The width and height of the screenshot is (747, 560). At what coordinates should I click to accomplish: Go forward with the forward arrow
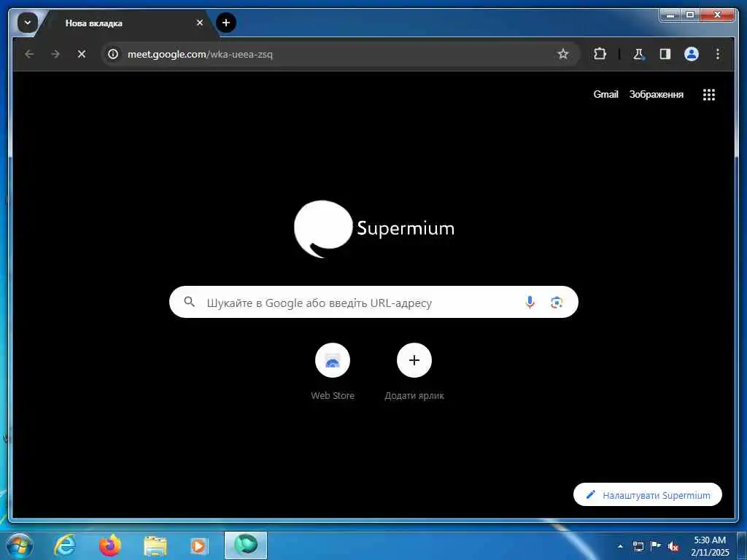point(55,54)
